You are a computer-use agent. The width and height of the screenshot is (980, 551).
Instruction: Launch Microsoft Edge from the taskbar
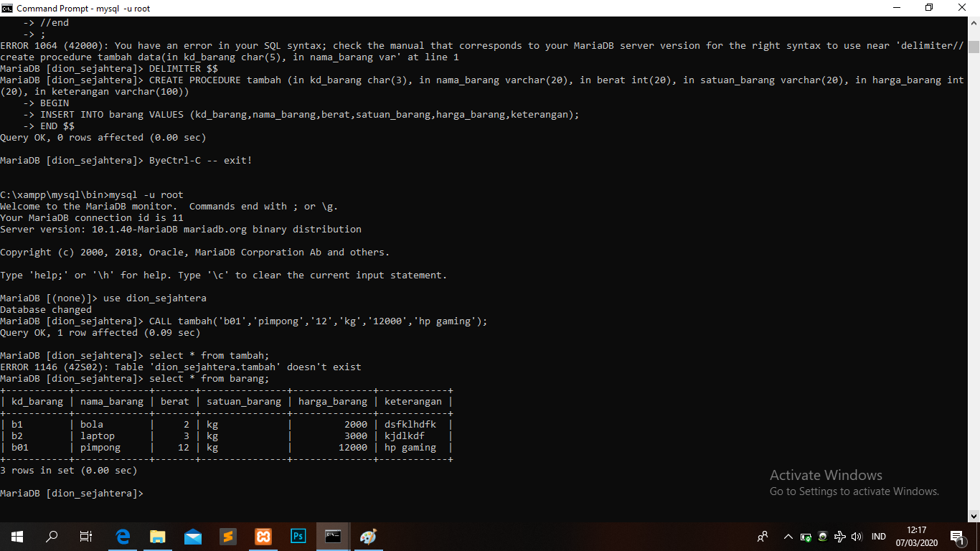point(123,536)
